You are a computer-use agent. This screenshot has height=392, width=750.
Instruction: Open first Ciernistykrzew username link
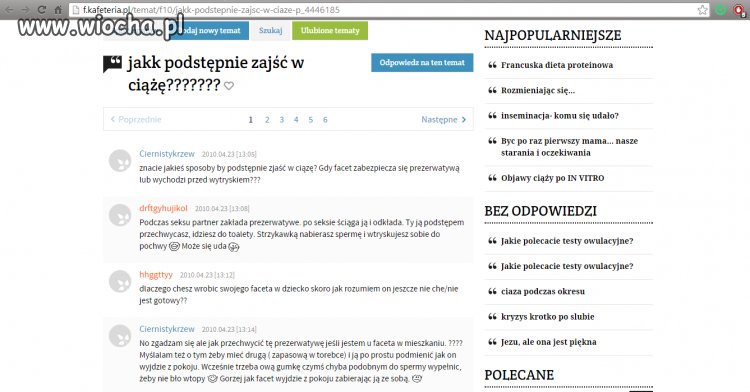click(x=167, y=154)
